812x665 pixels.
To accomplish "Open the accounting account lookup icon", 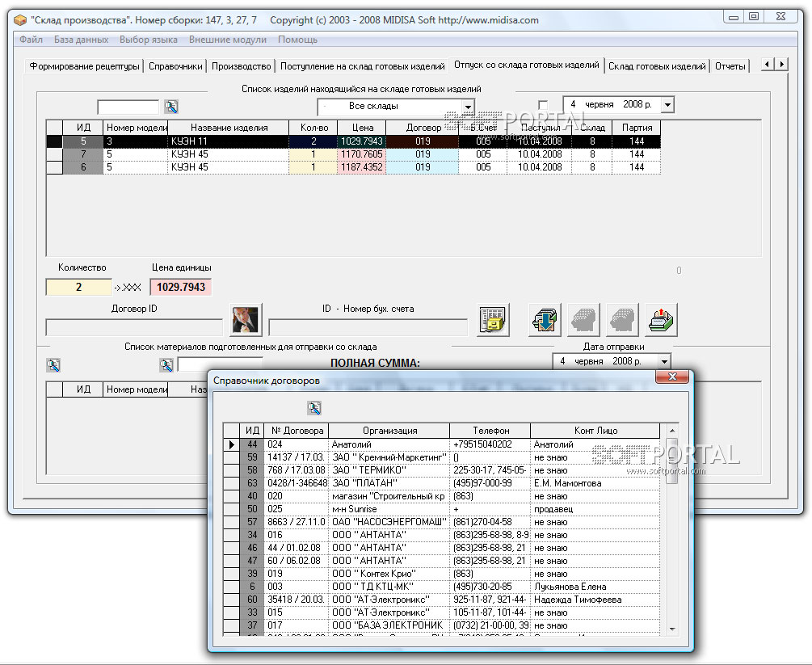I will click(x=493, y=319).
